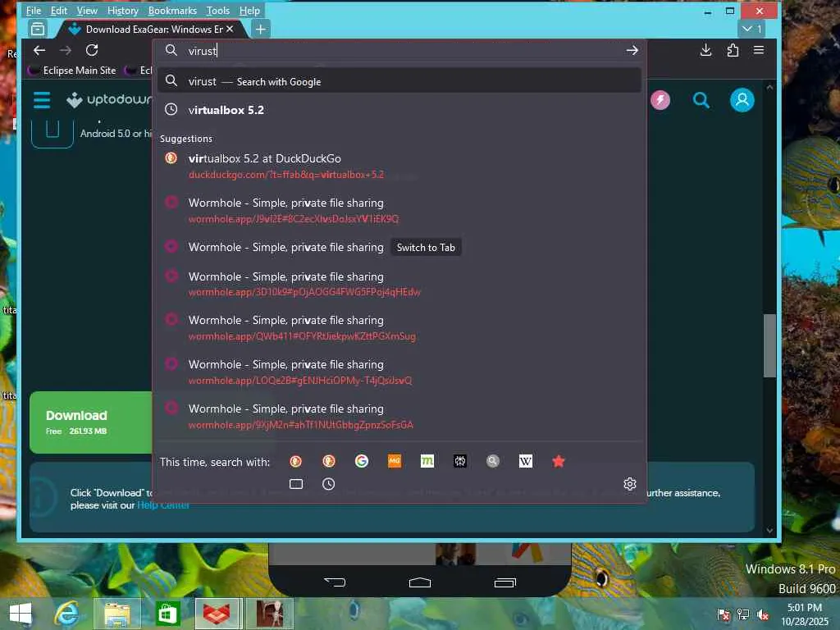The height and width of the screenshot is (630, 840).
Task: Open Wormhole suggestion with LOQe2B URL
Action: pyautogui.click(x=399, y=372)
